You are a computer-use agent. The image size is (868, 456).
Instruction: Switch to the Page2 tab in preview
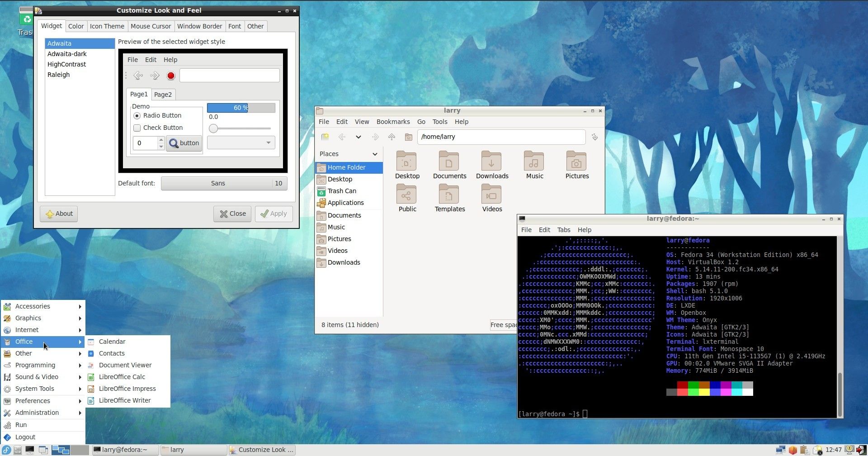163,94
